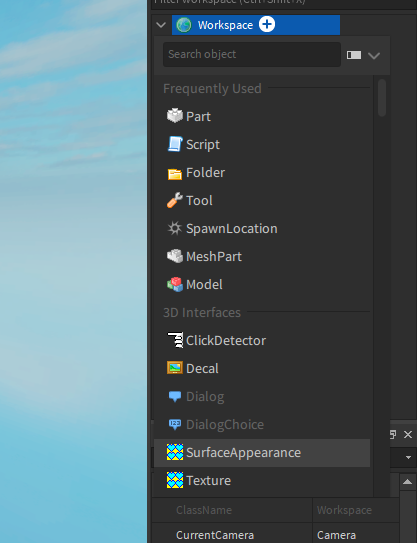Open the properties filter dropdown arrow
This screenshot has width=417, height=543.
[408, 457]
